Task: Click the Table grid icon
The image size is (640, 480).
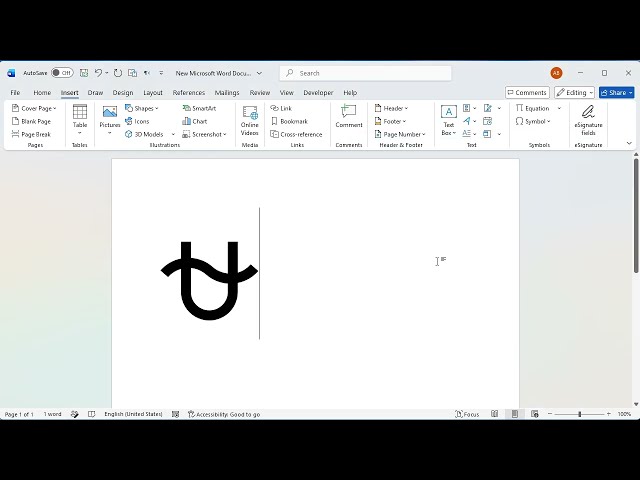Action: pos(80,111)
